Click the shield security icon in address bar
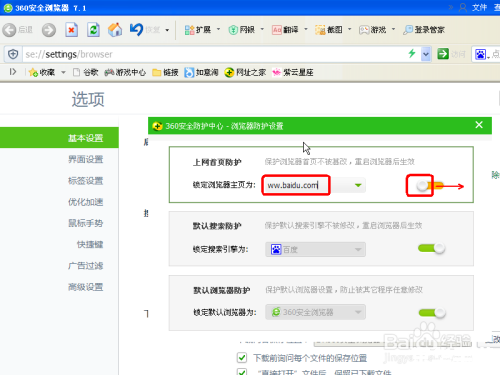Screen dimensions: 500x375 pos(13,54)
